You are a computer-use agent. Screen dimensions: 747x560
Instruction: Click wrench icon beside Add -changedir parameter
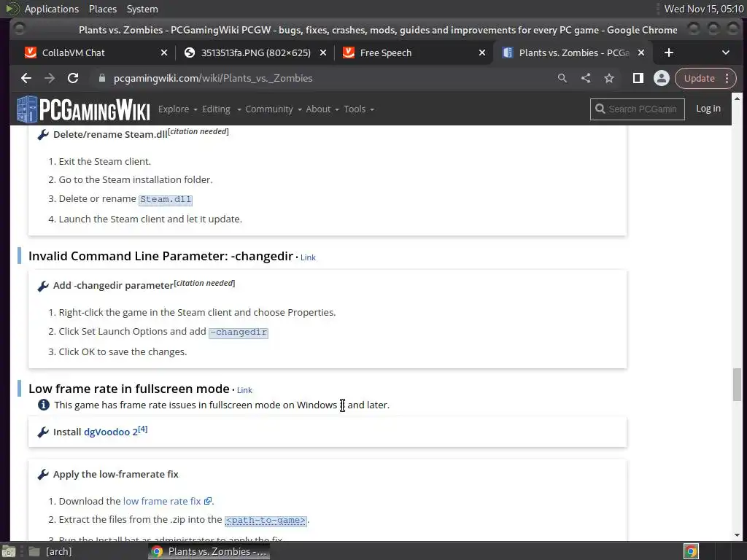(43, 286)
